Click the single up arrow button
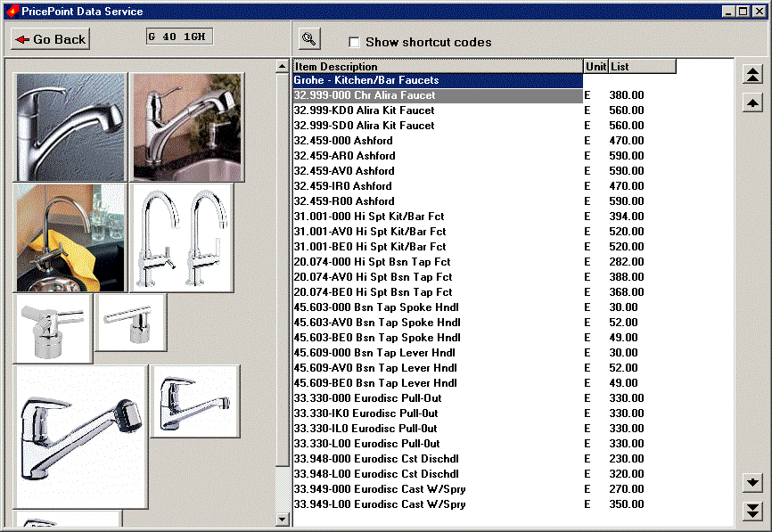Image resolution: width=772 pixels, height=532 pixels. coord(752,102)
